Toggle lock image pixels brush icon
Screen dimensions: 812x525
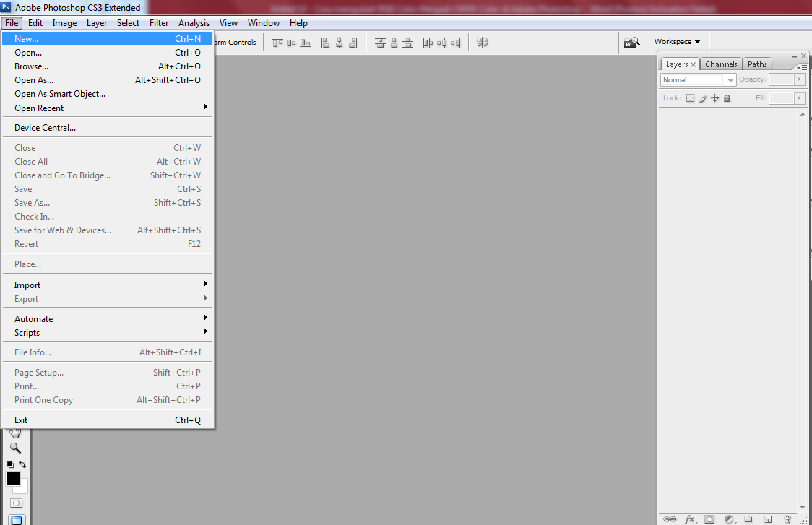pos(703,98)
